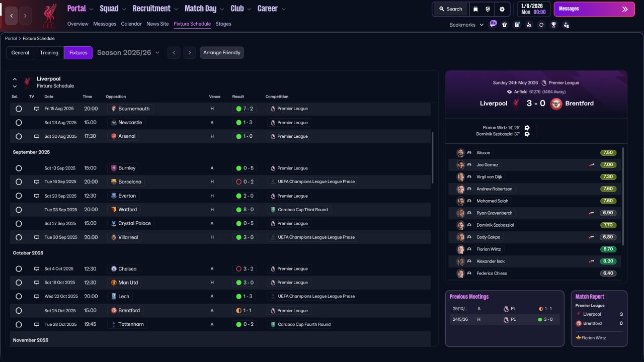This screenshot has width=644, height=362.
Task: Select the Man Utd fixture radio button
Action: [x=19, y=283]
